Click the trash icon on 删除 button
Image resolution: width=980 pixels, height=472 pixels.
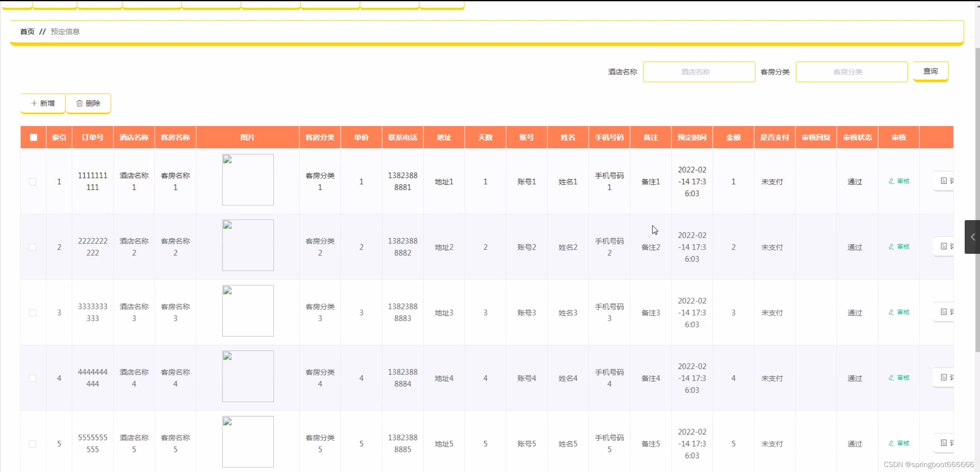(79, 103)
